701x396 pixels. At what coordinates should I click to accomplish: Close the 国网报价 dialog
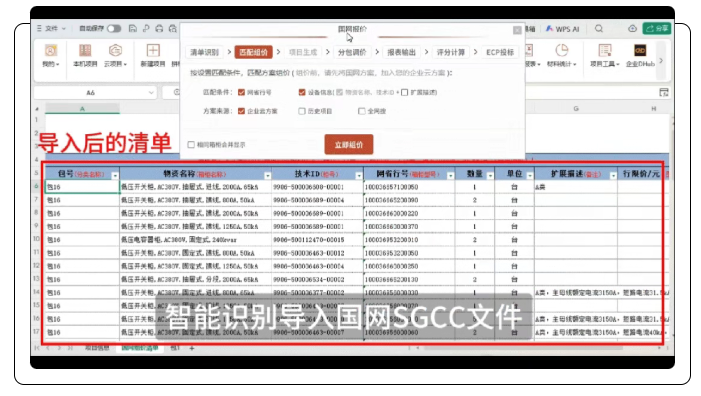[x=517, y=30]
